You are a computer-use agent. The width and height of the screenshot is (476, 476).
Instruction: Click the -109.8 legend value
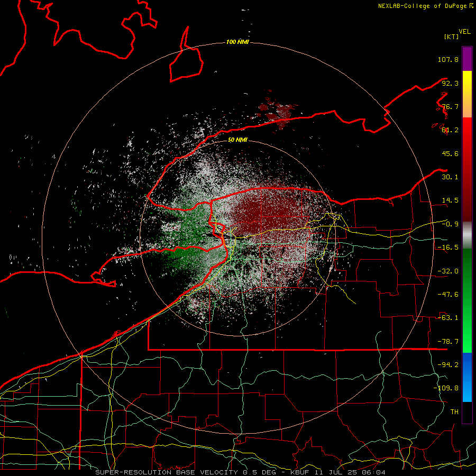coord(446,388)
